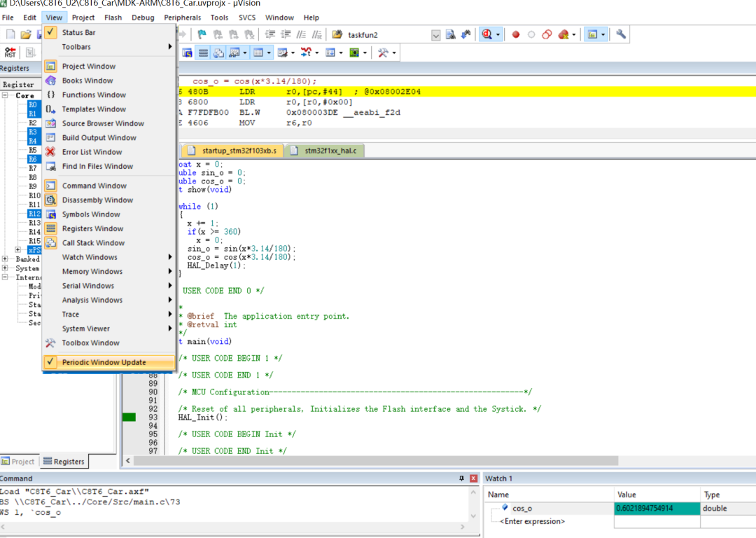Click the Command window scroll down arrow
This screenshot has height=538, width=756.
pos(473,516)
